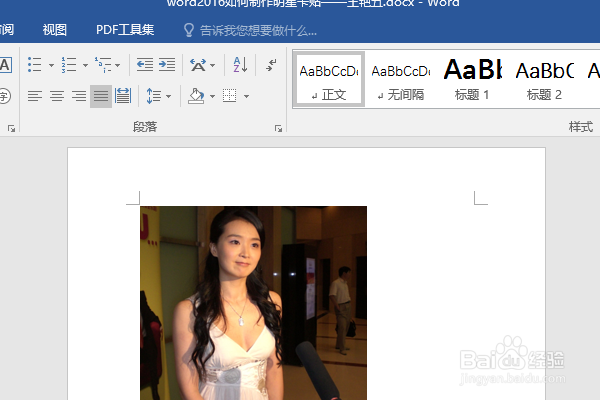Open the Bullets dropdown arrow
This screenshot has height=400, width=600.
[51, 65]
